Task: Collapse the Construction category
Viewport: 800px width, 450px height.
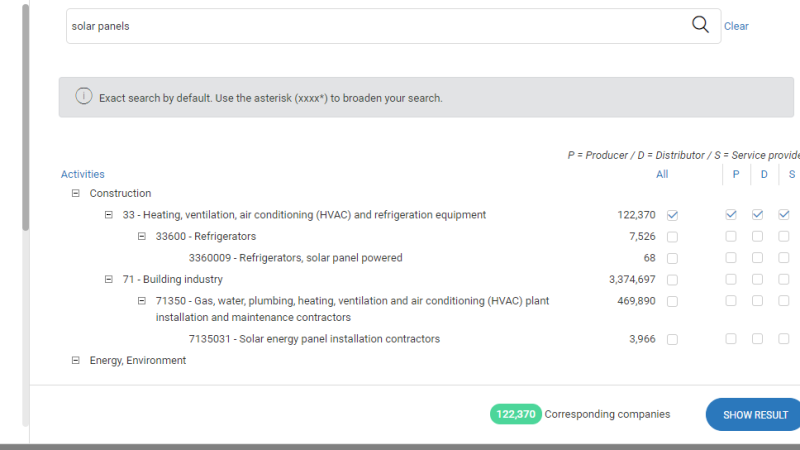Action: pos(76,193)
